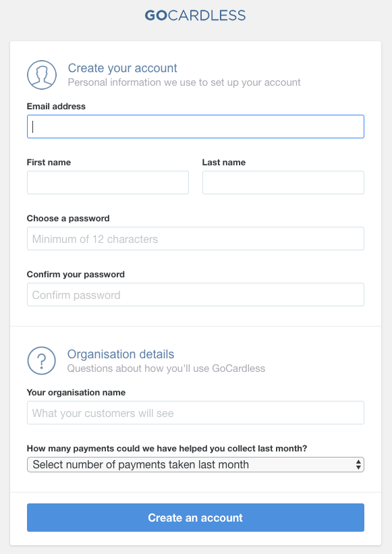Focus the Email address field
392x554 pixels.
point(195,126)
